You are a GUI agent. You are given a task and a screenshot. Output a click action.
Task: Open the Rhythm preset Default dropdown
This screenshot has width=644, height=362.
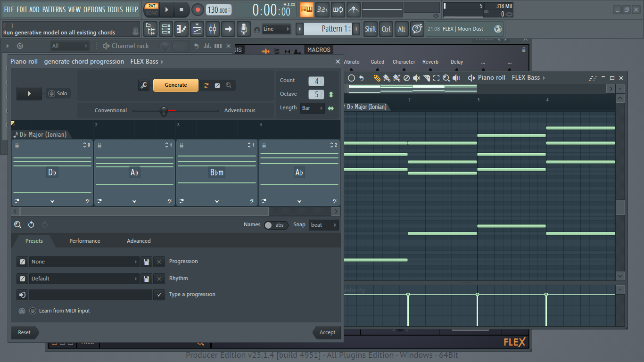(84, 279)
